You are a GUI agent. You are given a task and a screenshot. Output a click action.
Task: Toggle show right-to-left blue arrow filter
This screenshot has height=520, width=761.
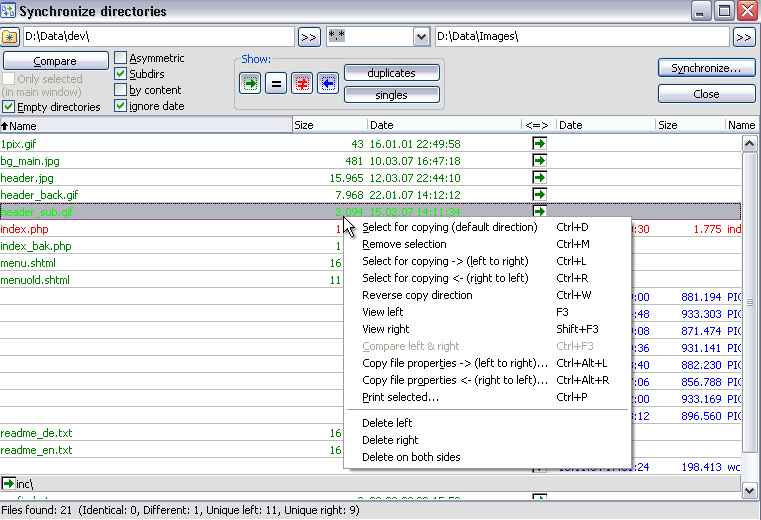coord(328,83)
